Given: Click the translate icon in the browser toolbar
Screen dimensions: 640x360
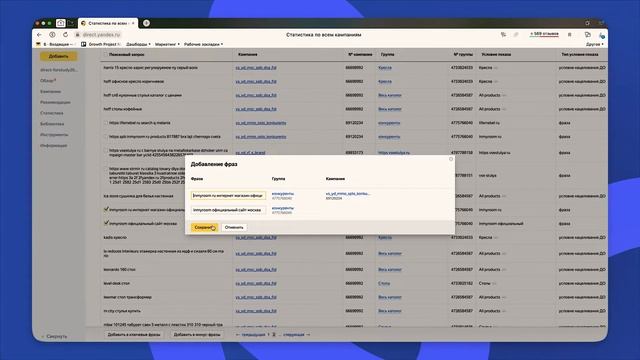Looking at the screenshot, I should click(x=503, y=35).
